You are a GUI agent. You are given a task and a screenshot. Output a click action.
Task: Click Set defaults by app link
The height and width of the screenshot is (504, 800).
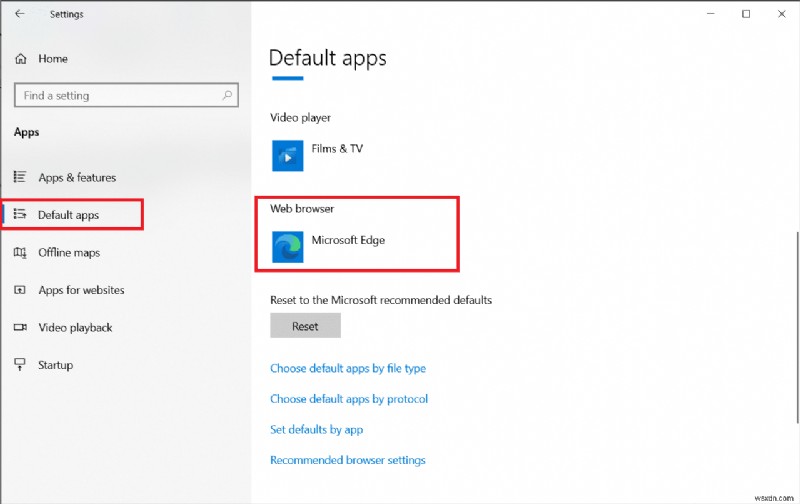[x=316, y=430]
